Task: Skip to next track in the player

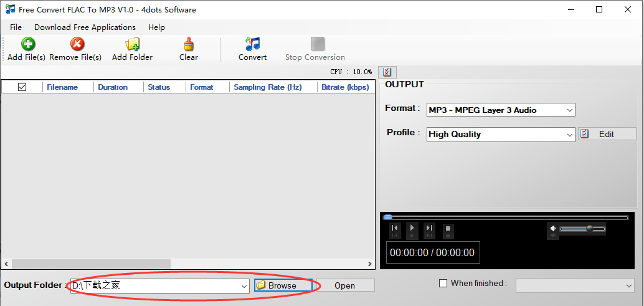Action: (429, 228)
